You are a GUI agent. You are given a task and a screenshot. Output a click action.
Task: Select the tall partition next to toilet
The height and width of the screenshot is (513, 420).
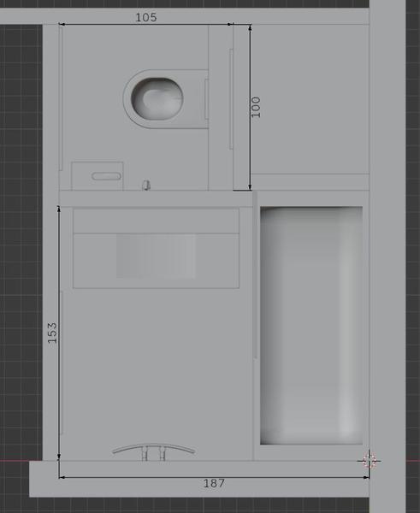[x=241, y=108]
